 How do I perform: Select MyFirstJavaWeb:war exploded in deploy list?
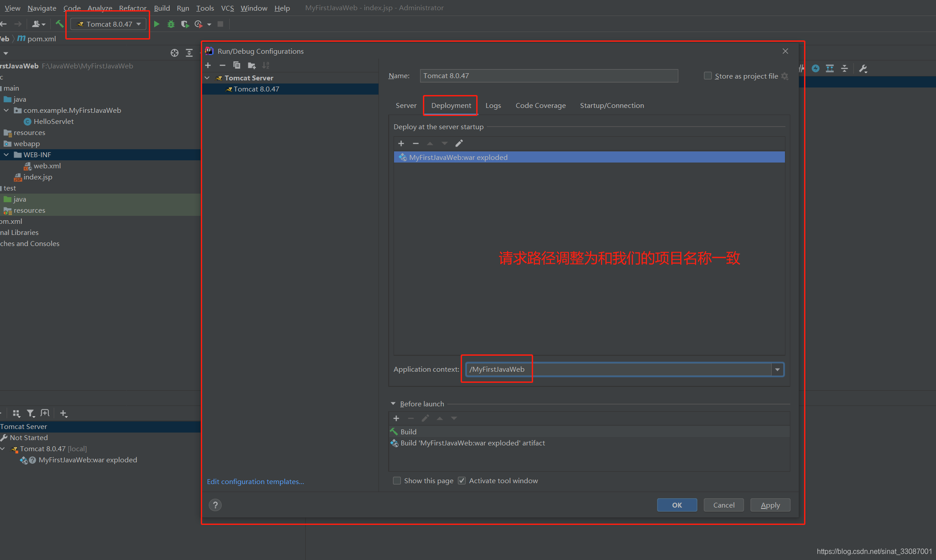[589, 157]
